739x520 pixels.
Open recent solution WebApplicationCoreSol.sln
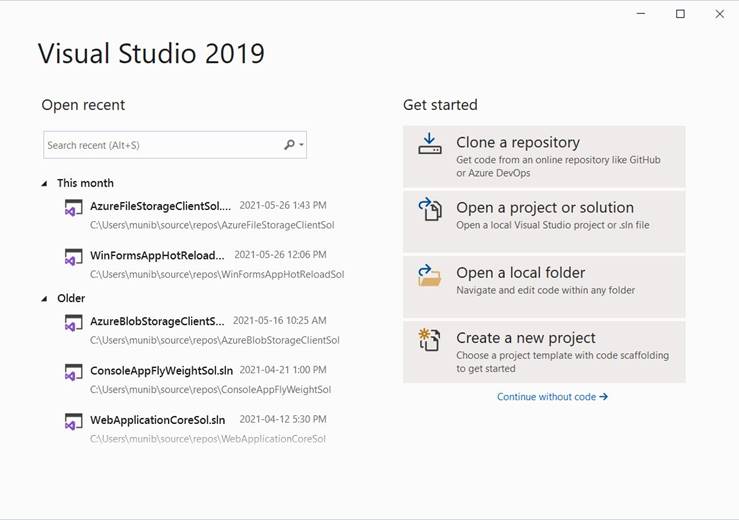tap(158, 420)
